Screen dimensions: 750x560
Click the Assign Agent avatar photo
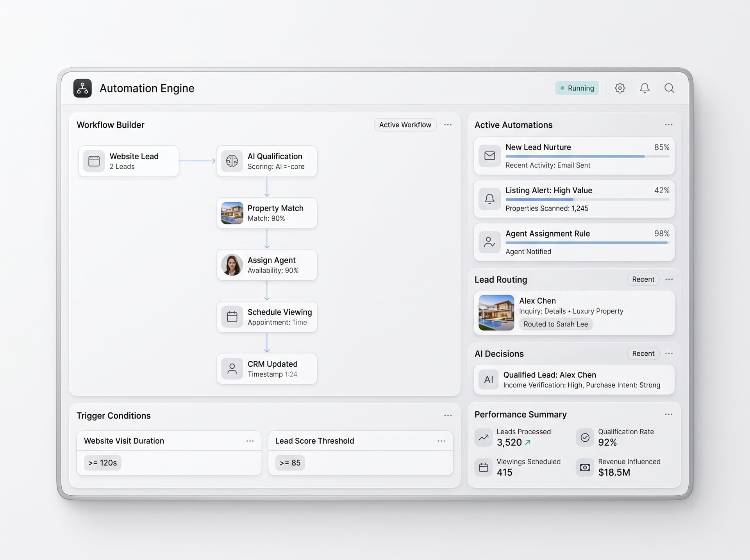click(232, 265)
